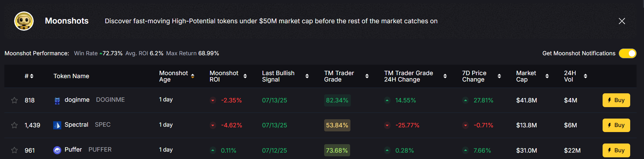Click the doginme token logo icon

57,100
